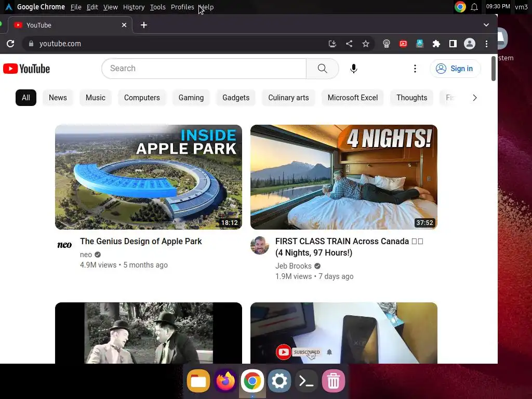532x399 pixels.
Task: Select the Microsoft Excel chip
Action: point(353,98)
